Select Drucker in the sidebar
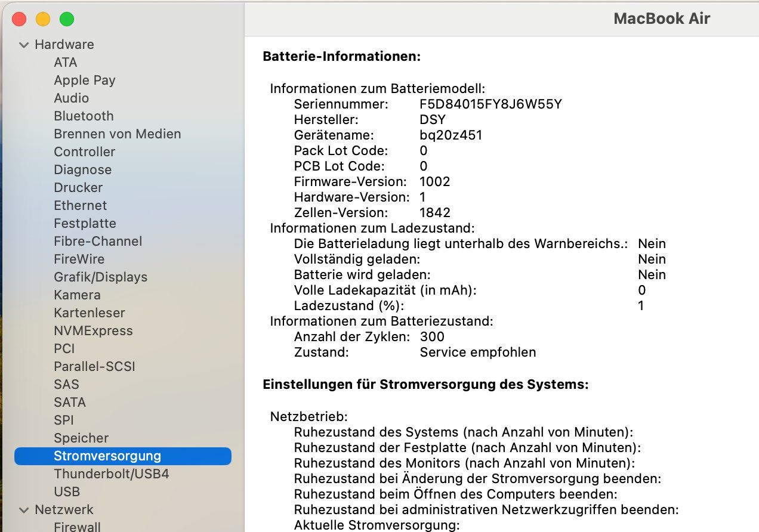The height and width of the screenshot is (532, 759). (78, 188)
